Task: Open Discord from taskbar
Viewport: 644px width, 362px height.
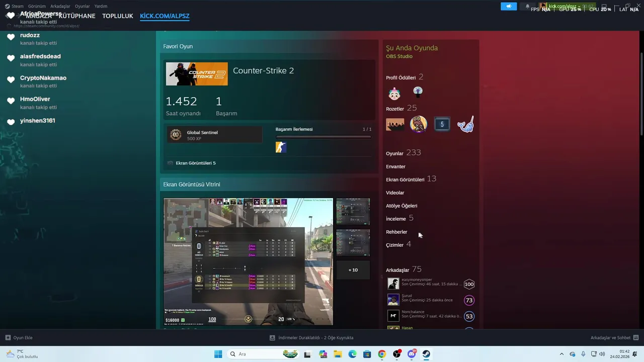Action: [x=412, y=354]
